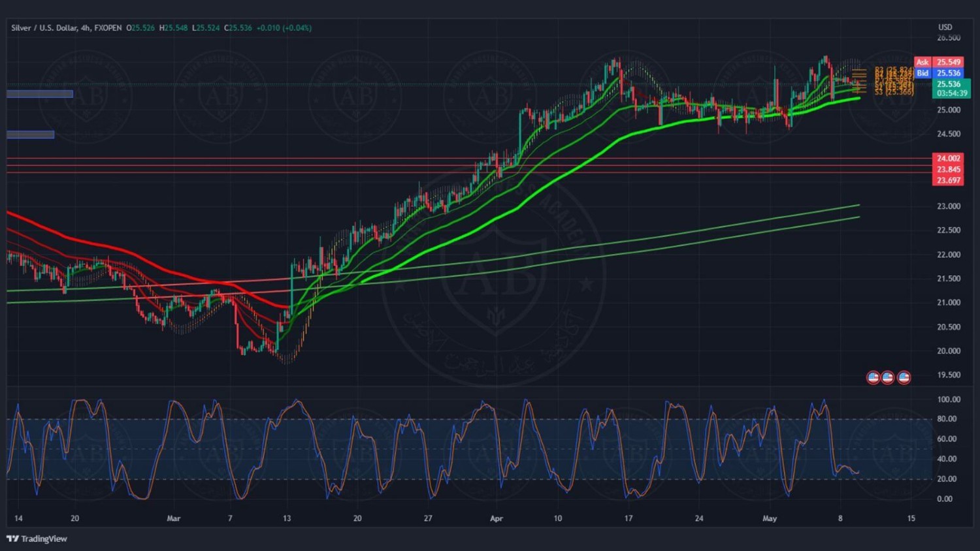This screenshot has width=980, height=551.
Task: Click the 14 date label on time axis
Action: pos(18,519)
